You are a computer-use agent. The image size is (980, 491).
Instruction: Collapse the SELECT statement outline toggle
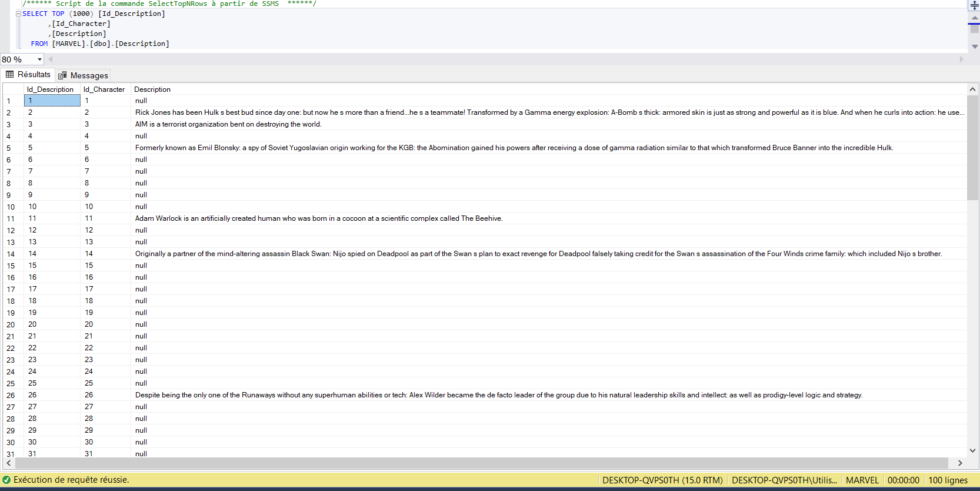click(x=18, y=14)
